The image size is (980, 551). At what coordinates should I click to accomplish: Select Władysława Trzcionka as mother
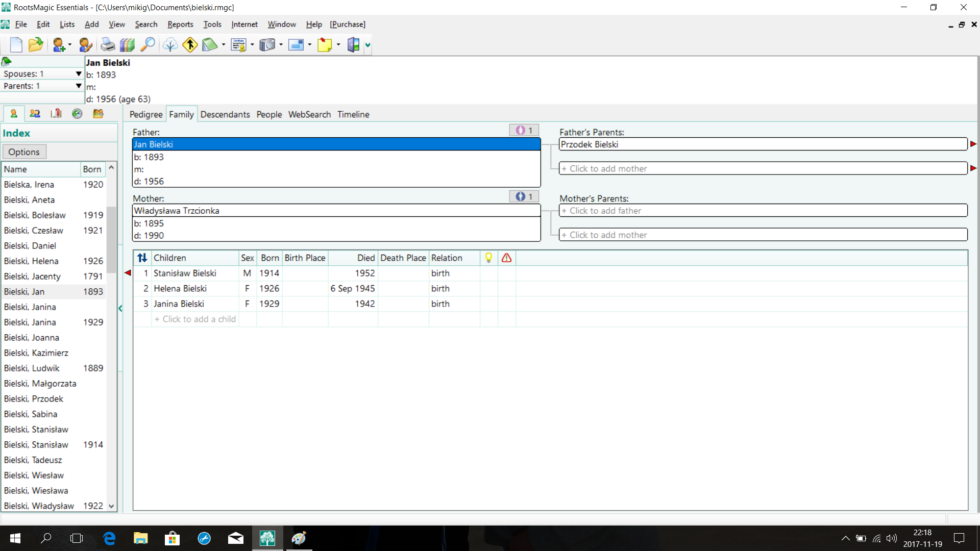[336, 211]
